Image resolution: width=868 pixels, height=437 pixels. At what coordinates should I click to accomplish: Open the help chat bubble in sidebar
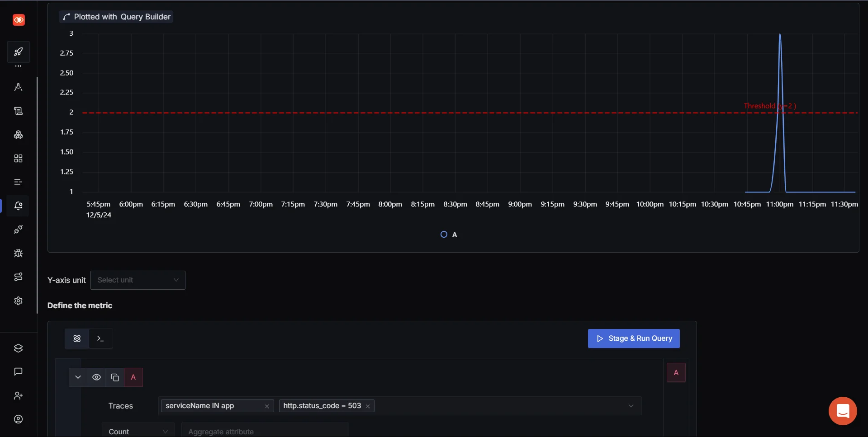pos(18,371)
